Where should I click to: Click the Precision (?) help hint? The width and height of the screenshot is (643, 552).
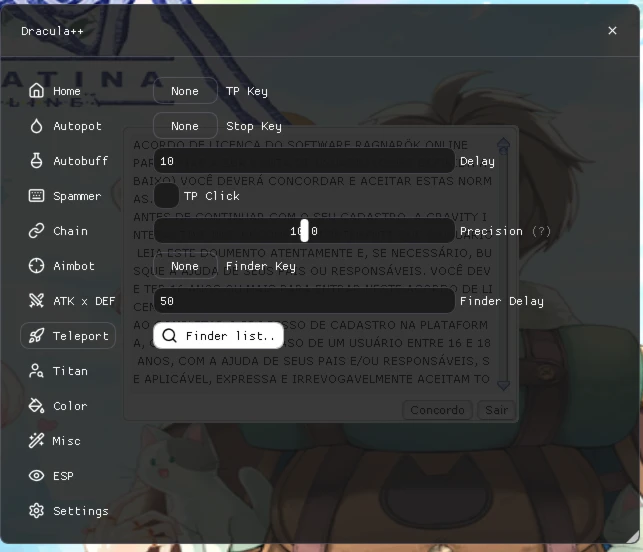pos(541,231)
